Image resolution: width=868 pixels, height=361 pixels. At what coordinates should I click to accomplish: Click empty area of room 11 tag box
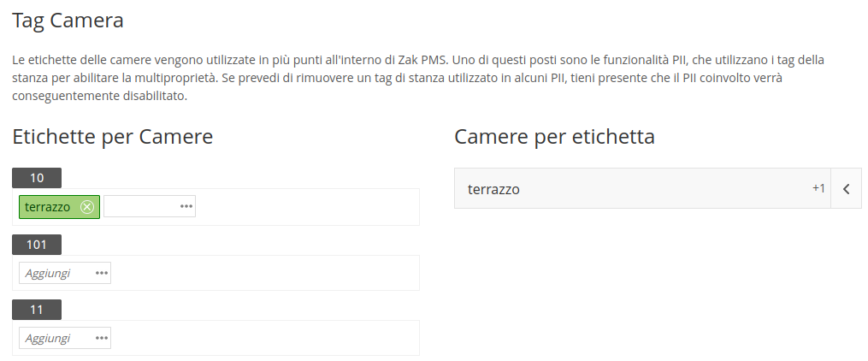pyautogui.click(x=264, y=338)
